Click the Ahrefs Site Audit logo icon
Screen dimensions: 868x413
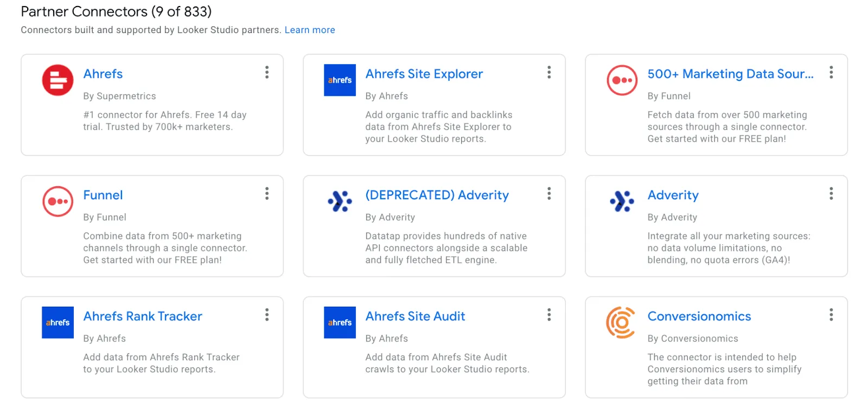[x=340, y=322]
